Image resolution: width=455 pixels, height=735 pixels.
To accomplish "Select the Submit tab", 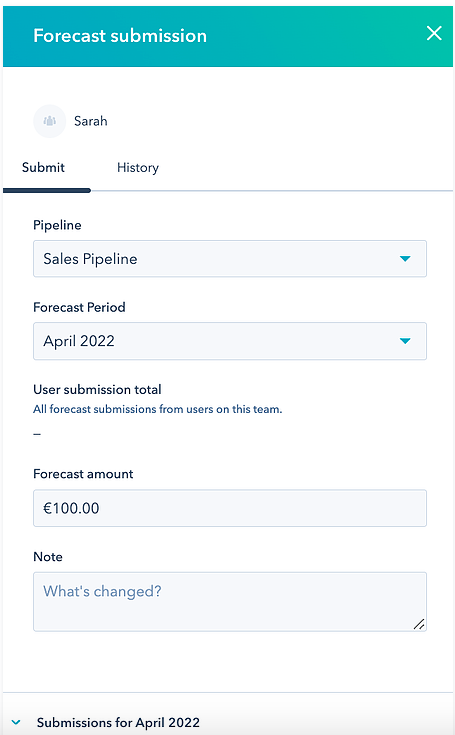I will [43, 168].
